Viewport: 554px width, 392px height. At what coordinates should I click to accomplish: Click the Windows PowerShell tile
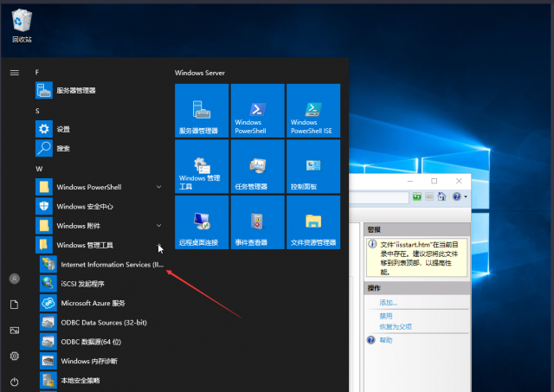click(x=258, y=111)
